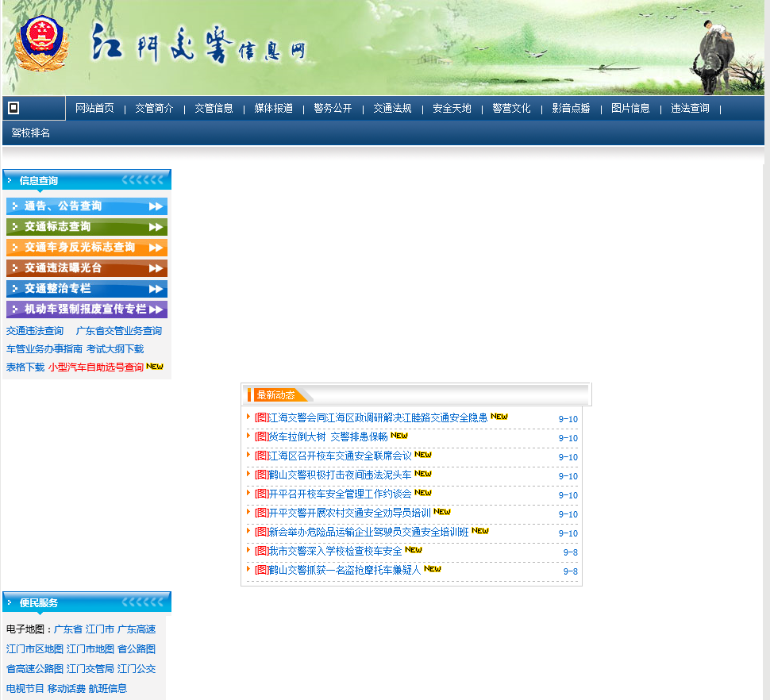
Task: Click the double arrow on 通告、公告查询 banner
Action: point(156,206)
